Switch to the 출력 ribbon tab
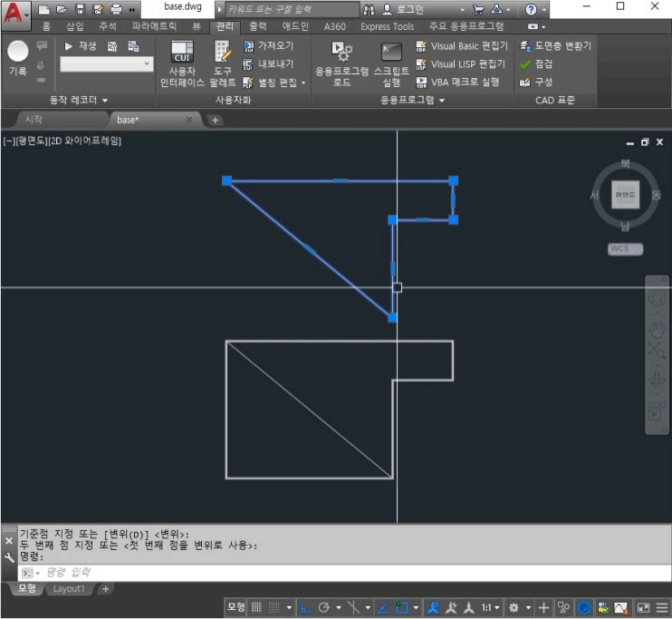Viewport: 672px width, 619px height. click(257, 26)
